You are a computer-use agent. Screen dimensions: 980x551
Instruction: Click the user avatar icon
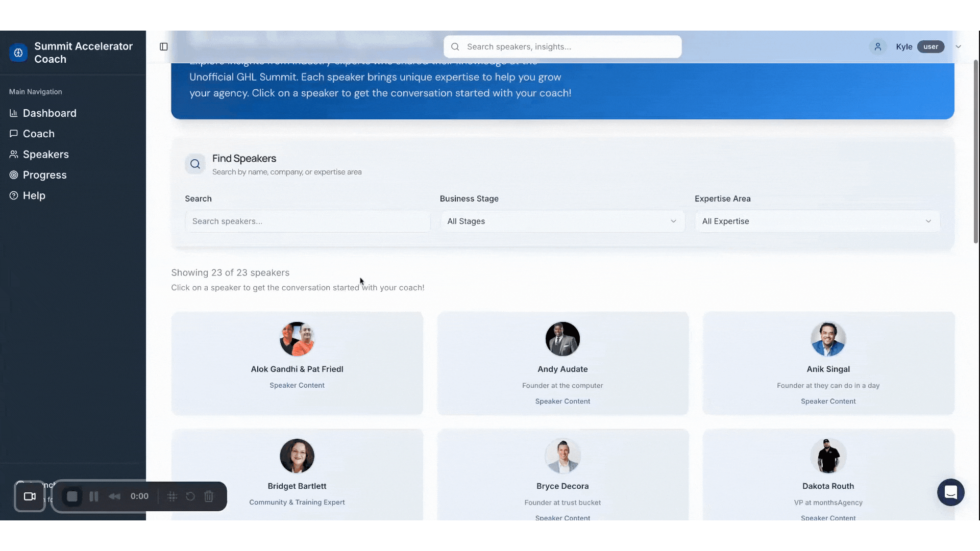click(877, 47)
